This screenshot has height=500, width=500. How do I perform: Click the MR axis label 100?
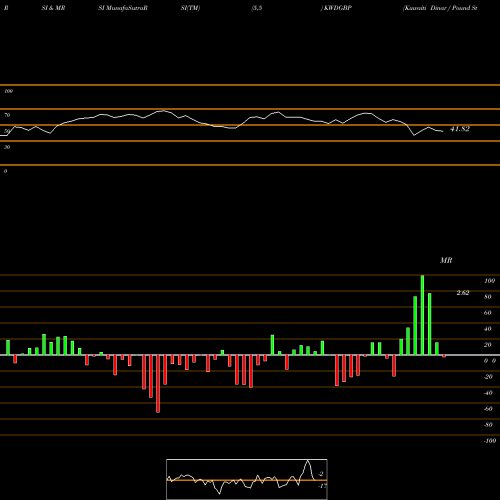coord(489,281)
